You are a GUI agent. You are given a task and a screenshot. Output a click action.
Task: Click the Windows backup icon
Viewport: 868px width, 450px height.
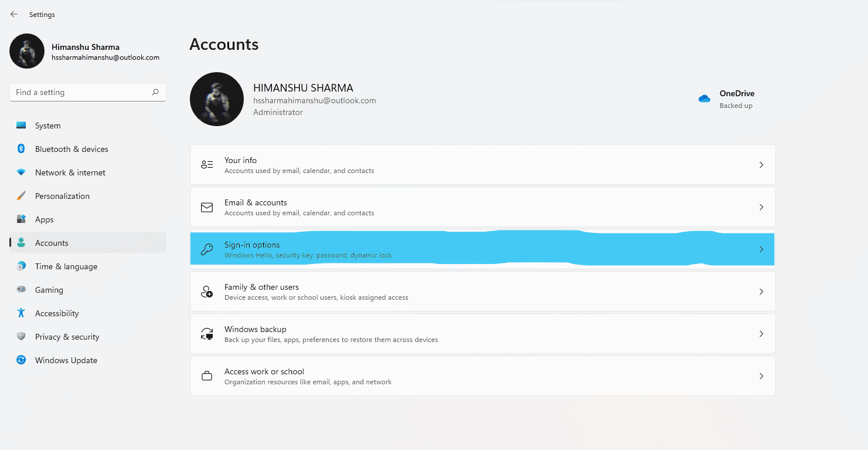[206, 333]
